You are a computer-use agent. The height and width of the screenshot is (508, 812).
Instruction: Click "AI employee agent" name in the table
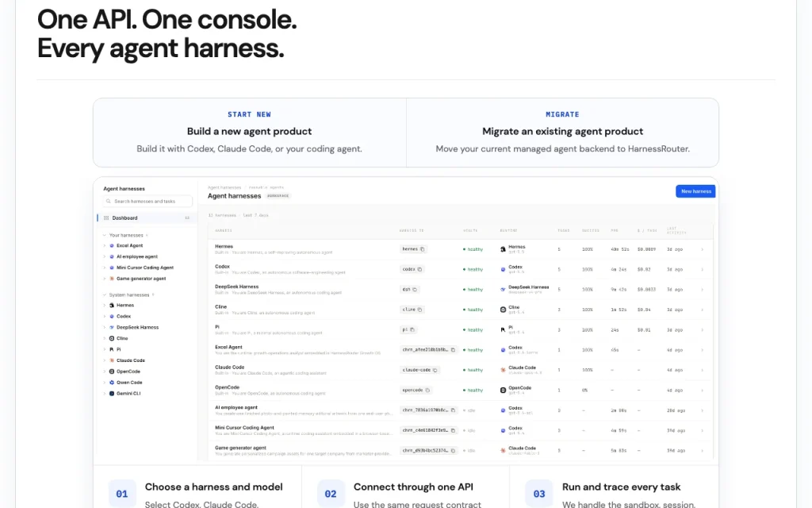(236, 407)
